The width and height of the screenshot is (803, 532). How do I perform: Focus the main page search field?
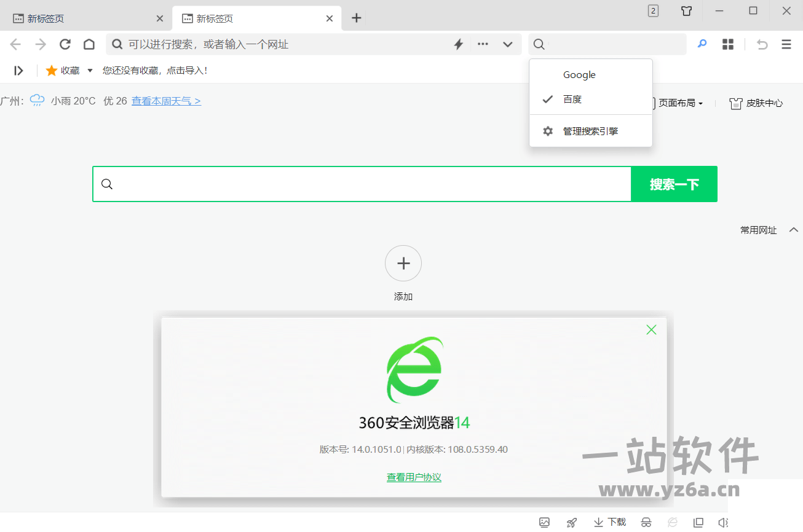coord(362,184)
